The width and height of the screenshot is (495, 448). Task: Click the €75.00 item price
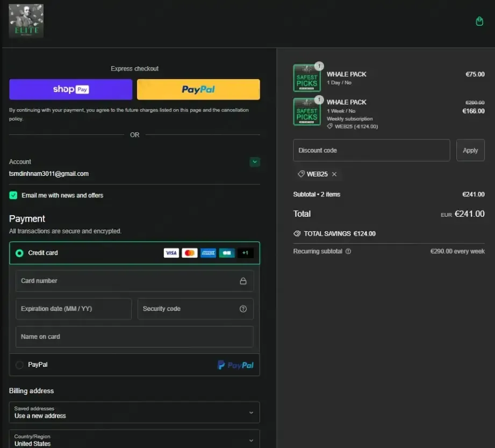pos(475,74)
